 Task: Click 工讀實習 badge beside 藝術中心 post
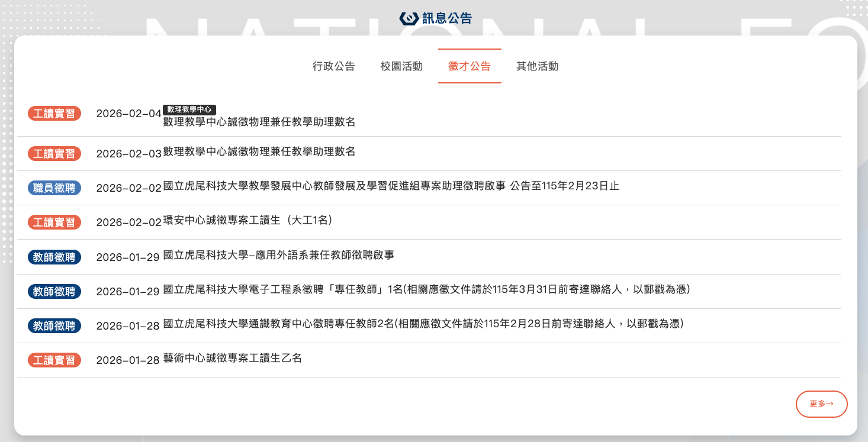(54, 360)
